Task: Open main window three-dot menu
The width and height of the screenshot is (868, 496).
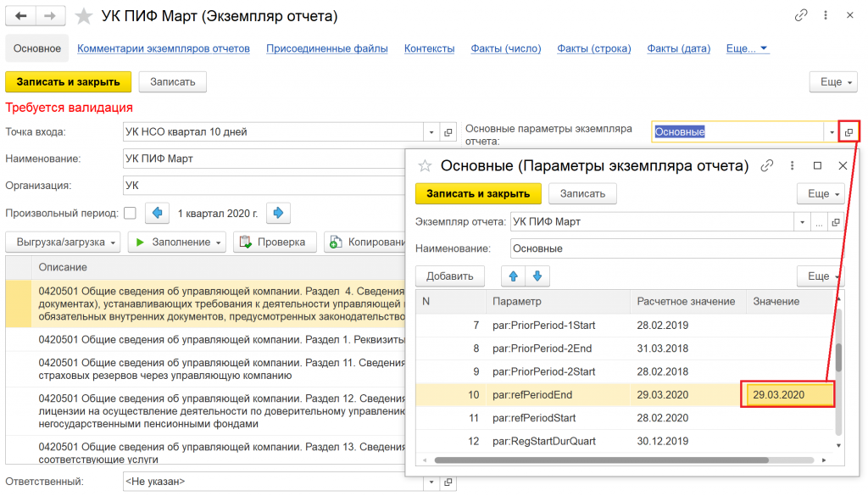Action: pyautogui.click(x=826, y=15)
